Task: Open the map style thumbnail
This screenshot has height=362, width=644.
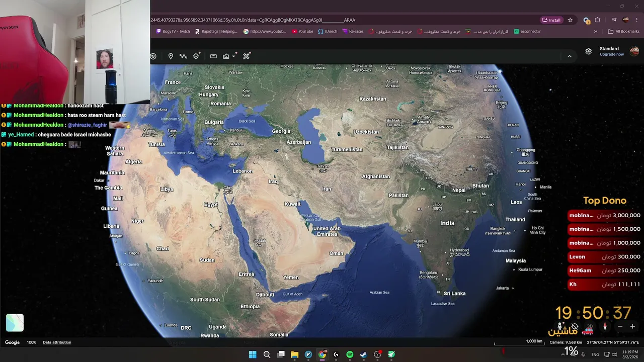Action: (15, 323)
